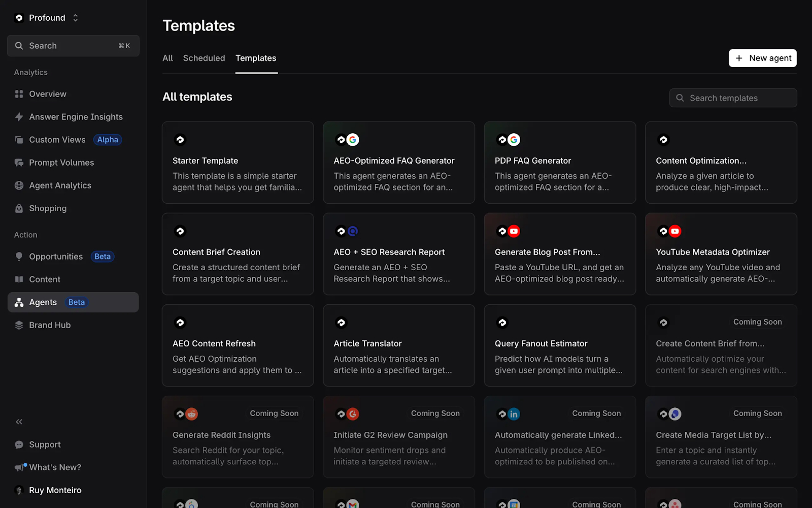This screenshot has height=508, width=812.
Task: Switch to the All tab
Action: click(167, 58)
